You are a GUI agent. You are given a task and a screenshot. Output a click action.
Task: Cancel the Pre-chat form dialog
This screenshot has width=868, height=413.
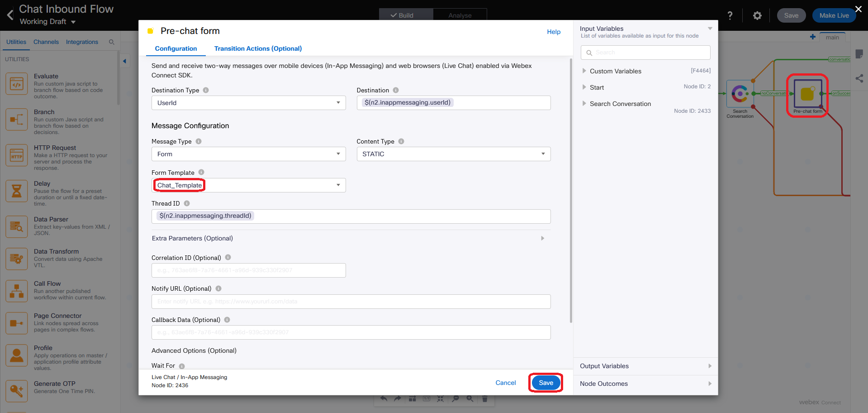tap(506, 383)
